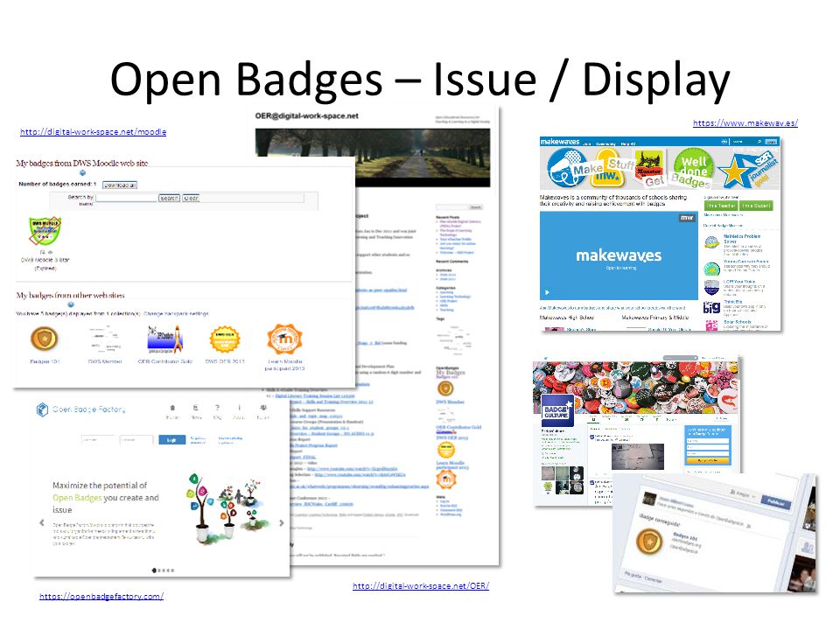Screen dimensions: 840x630
Task: Click the username field in Open Badge Factory
Action: 99,440
